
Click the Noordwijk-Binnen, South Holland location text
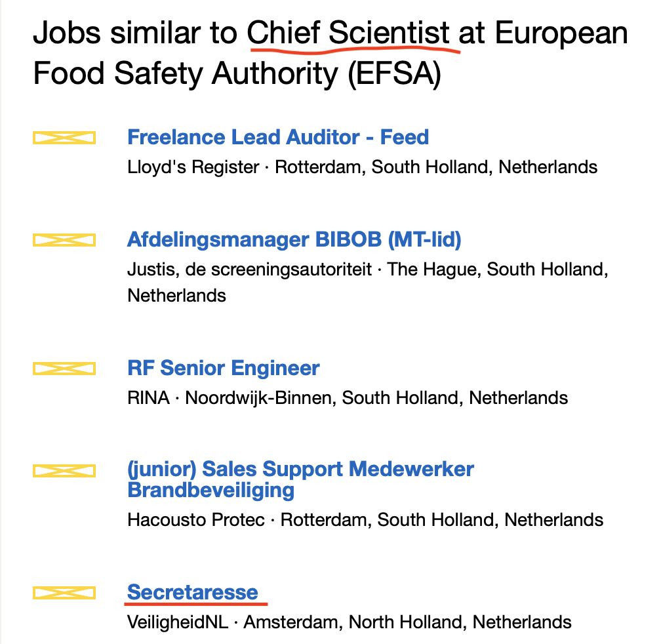point(376,397)
